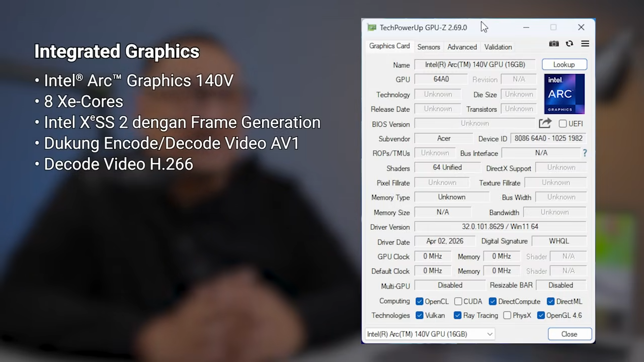Click the Device ID field
Screen dimensions: 644x362
(x=548, y=138)
